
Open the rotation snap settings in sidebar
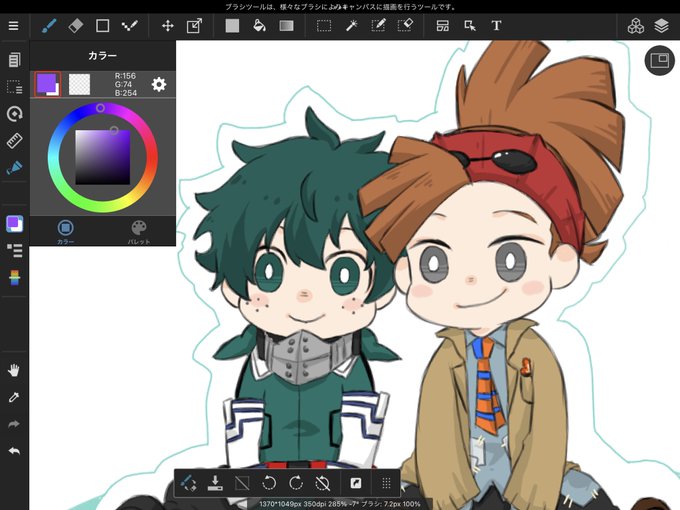coord(14,114)
